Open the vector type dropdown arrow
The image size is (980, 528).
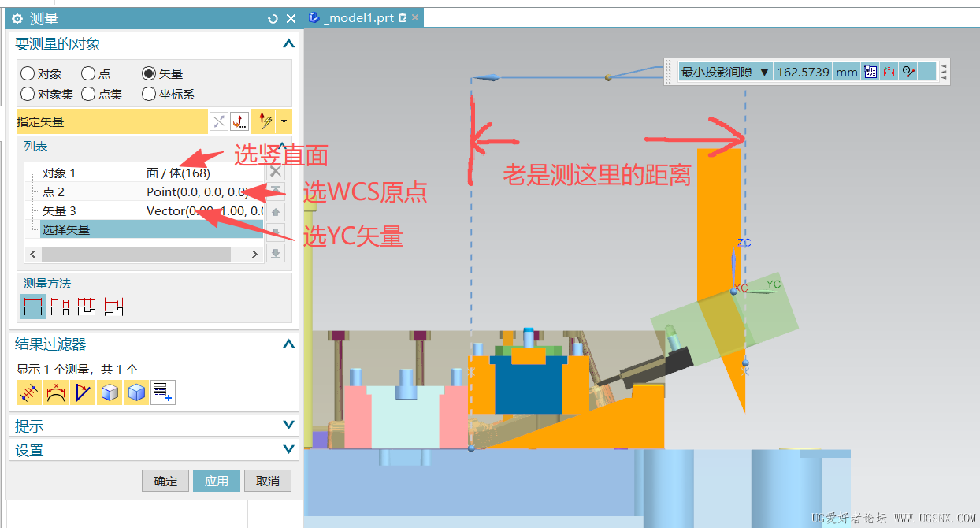284,121
